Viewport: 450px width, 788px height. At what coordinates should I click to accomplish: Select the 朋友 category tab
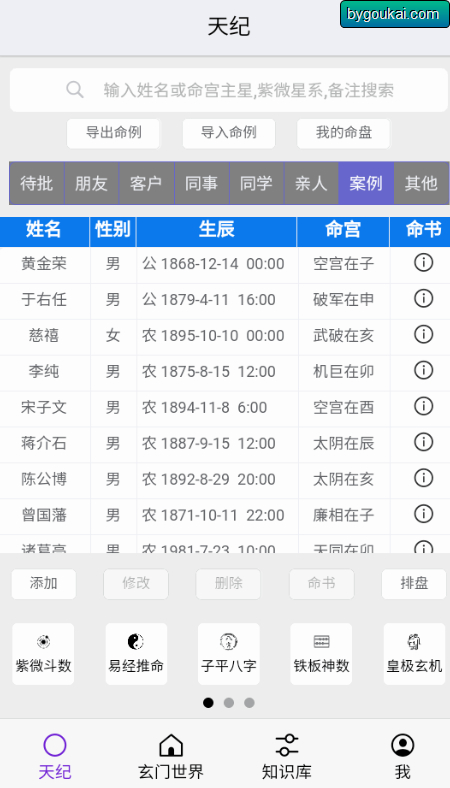[x=92, y=183]
